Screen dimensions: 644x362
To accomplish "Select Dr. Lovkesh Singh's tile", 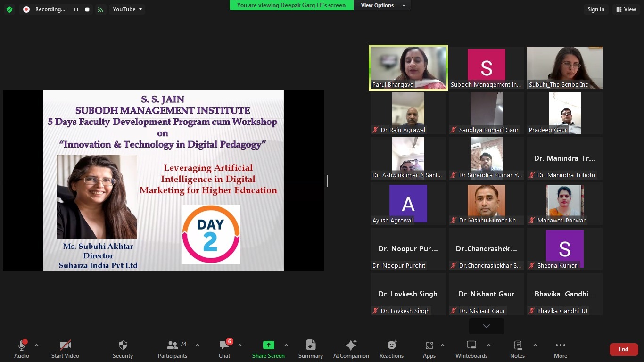I will (408, 294).
